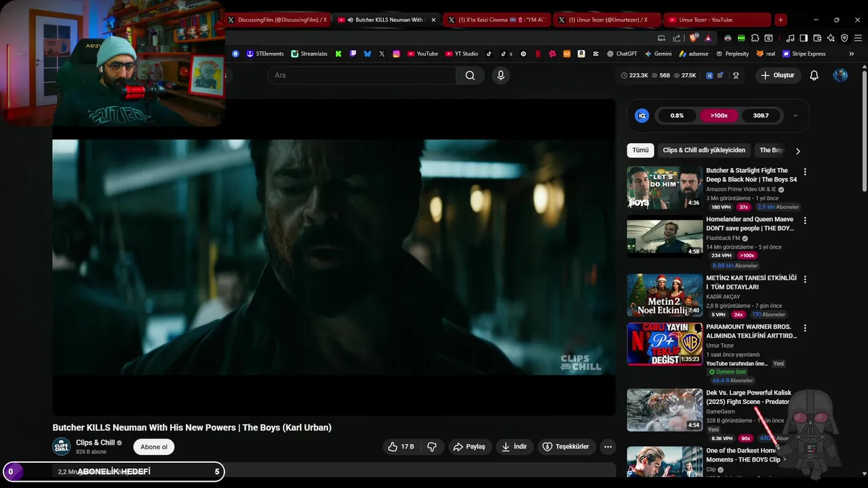Open the browser extensions puzzle icon

tap(755, 38)
